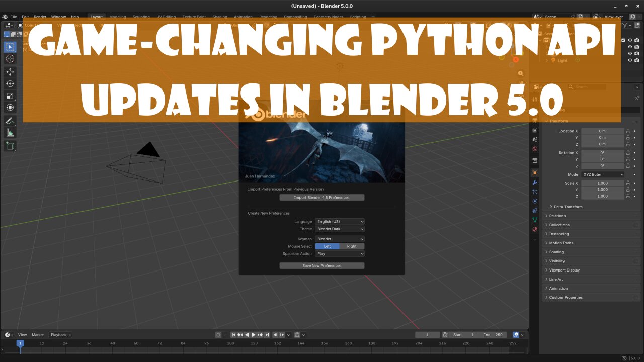644x362 pixels.
Task: Click Import Blender 4.5 Preferences button
Action: (321, 198)
